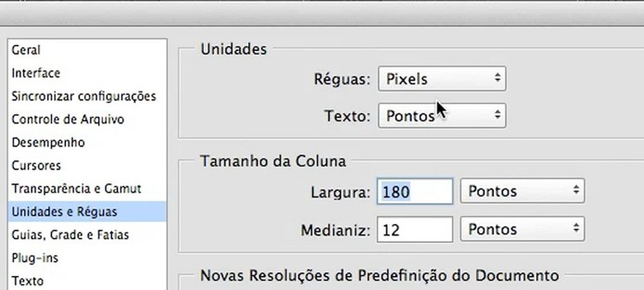
Task: Click the Texto dropdown arrows icon
Action: pos(497,116)
